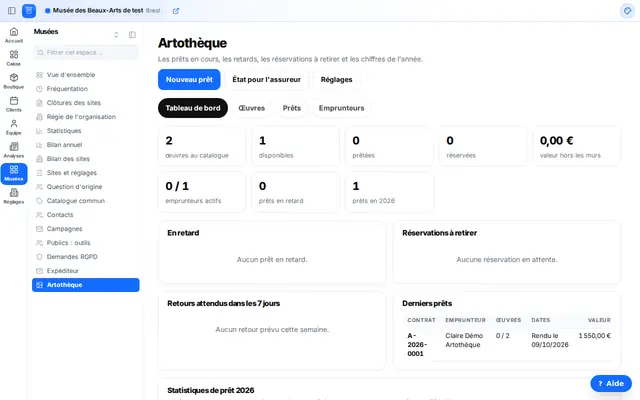This screenshot has width=640, height=400.
Task: Open Campagnes page
Action: 86,229
